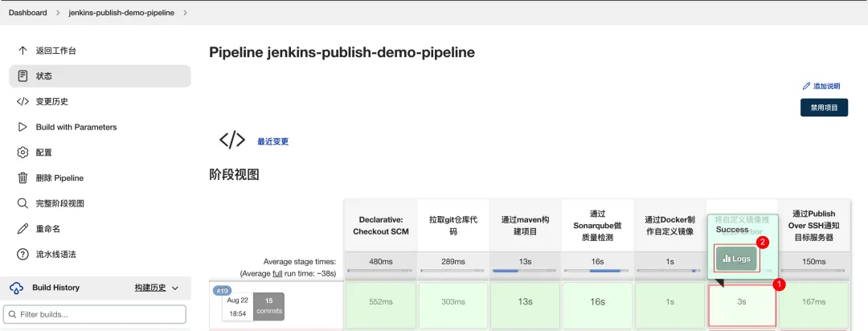The image size is (868, 331).
Task: Click the 167ms Publish Over SSH cell
Action: (814, 305)
